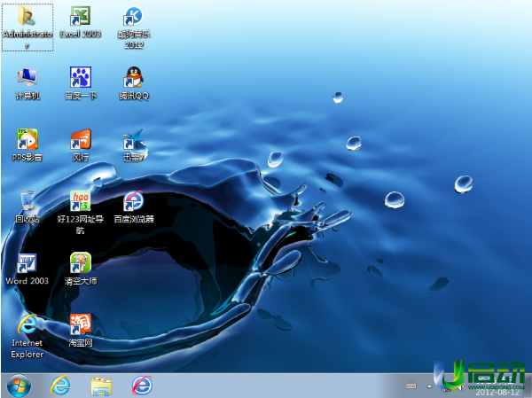Click the taskbar volume speaker icon

tap(461, 386)
